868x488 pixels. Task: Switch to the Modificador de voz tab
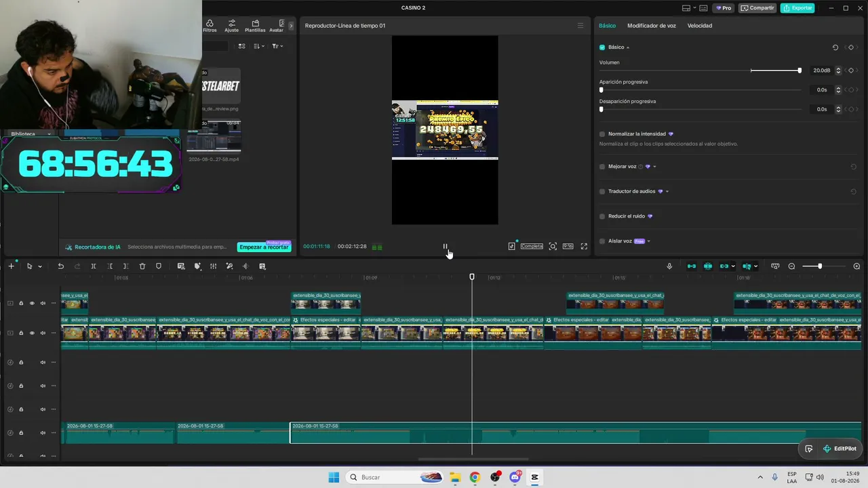(652, 26)
